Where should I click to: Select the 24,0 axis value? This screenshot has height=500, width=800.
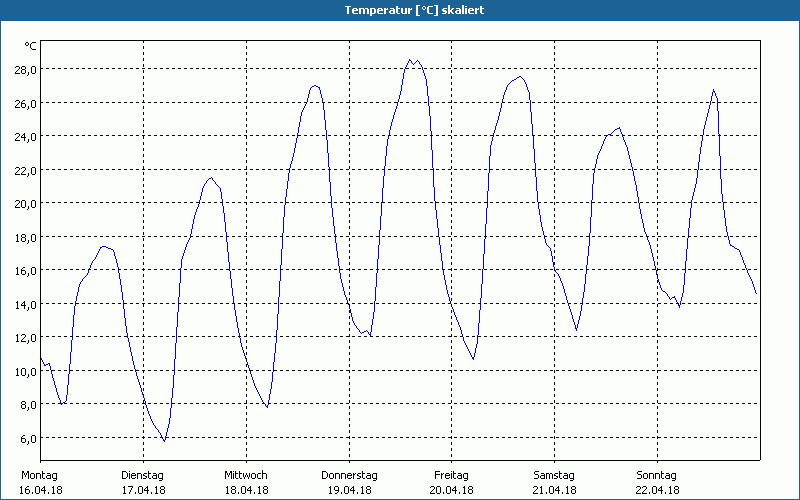tap(26, 137)
